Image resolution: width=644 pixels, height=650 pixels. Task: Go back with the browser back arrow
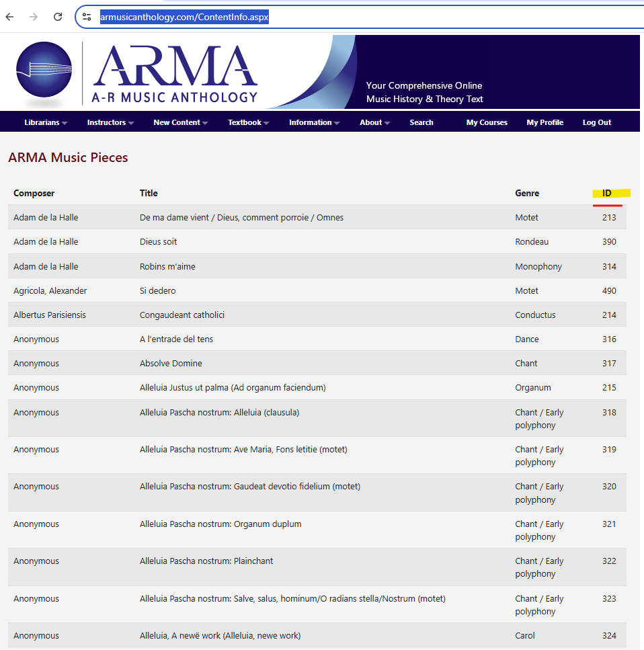(10, 17)
